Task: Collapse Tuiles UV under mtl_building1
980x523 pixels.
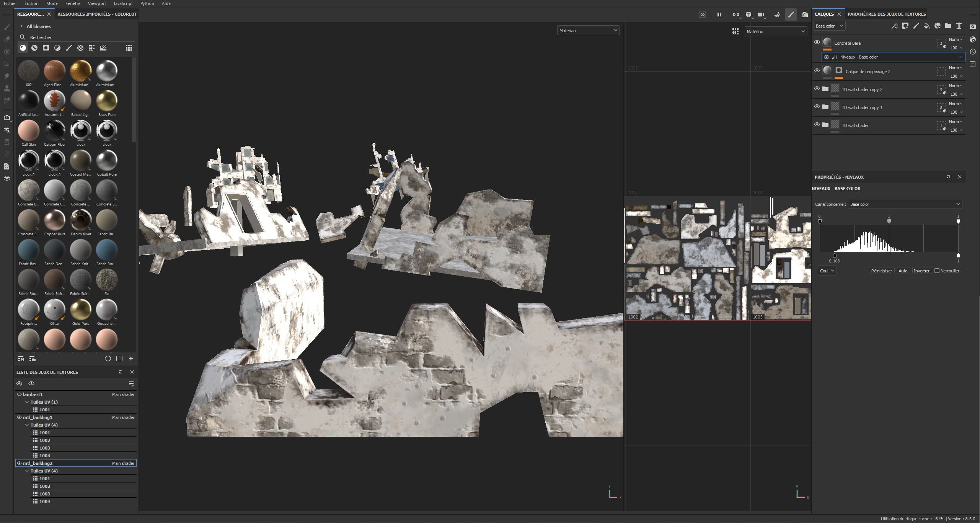Action: 27,425
